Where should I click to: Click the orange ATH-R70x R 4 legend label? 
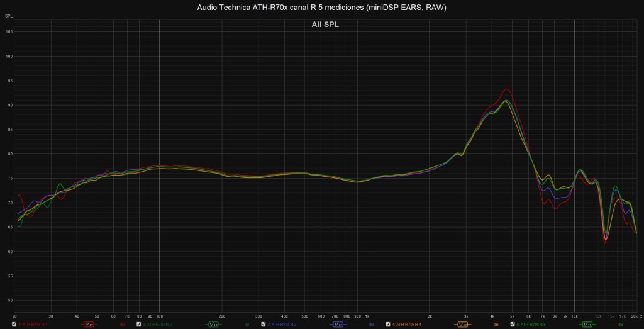tap(408, 325)
